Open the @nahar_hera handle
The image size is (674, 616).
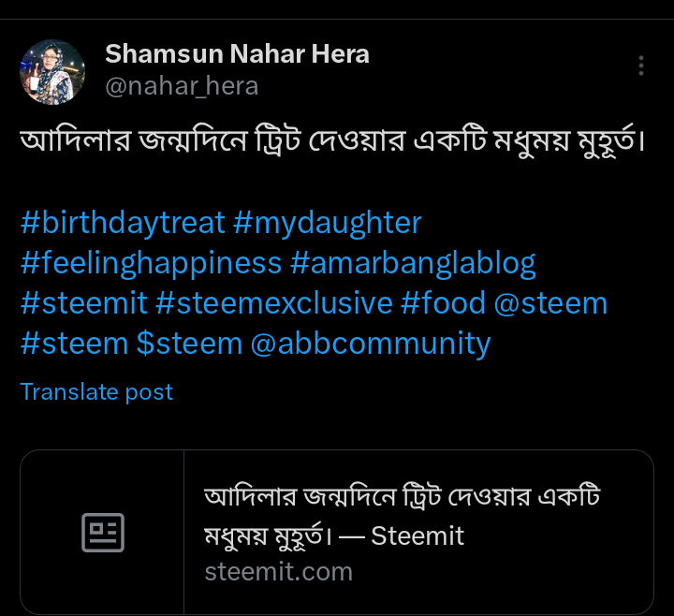[x=182, y=86]
